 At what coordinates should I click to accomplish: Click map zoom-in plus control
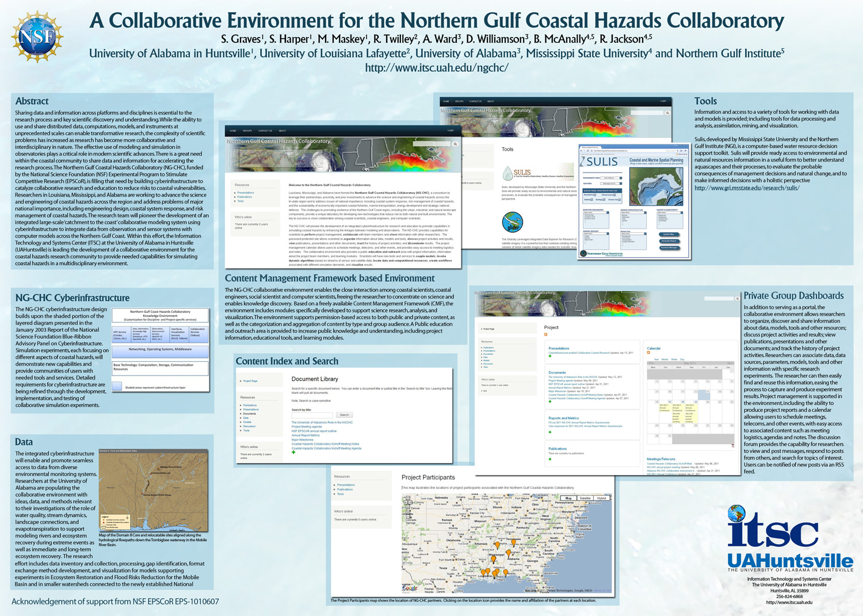(x=408, y=512)
